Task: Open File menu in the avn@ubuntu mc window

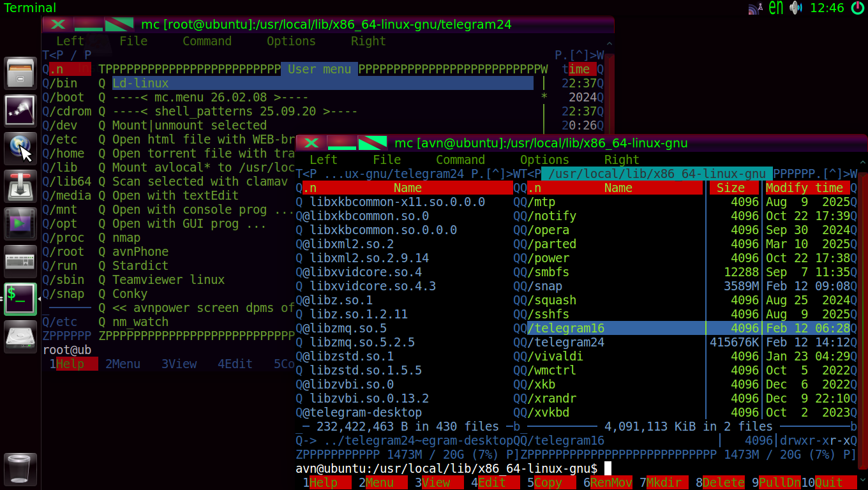Action: [x=387, y=160]
